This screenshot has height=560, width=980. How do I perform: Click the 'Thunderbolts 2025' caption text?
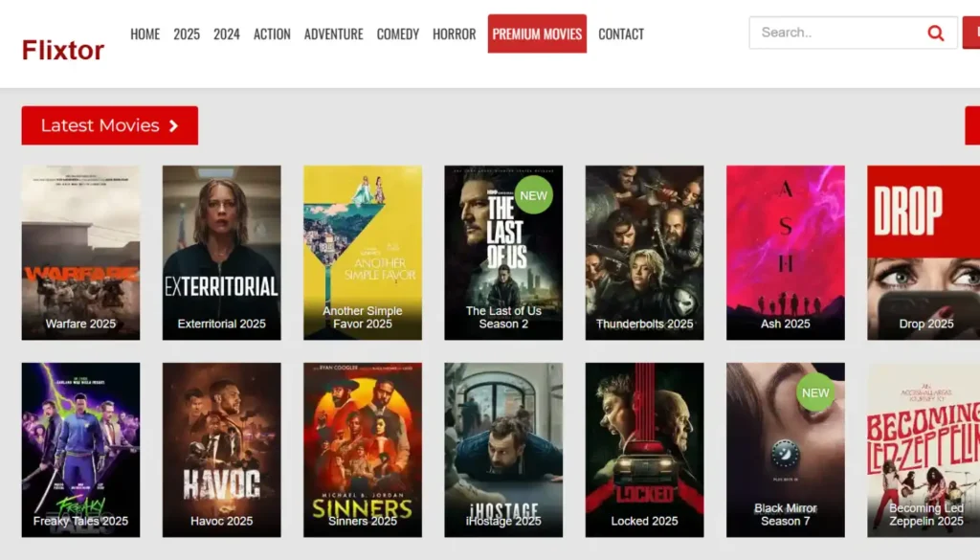pyautogui.click(x=644, y=324)
